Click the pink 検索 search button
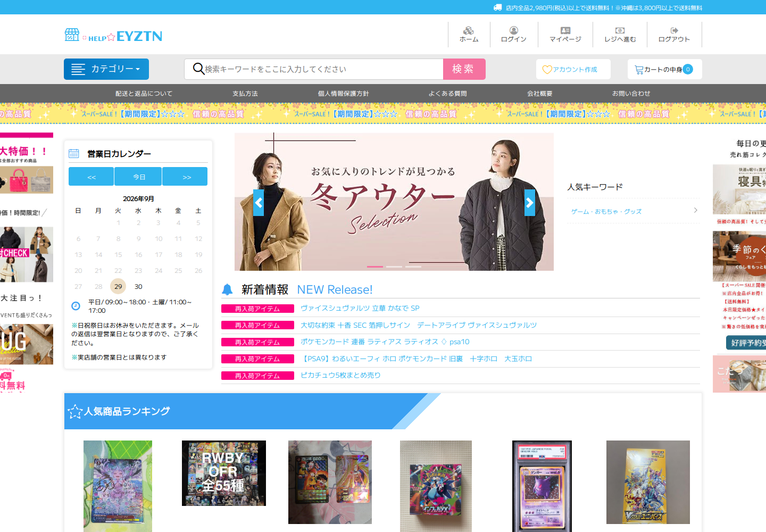766x532 pixels. click(464, 69)
